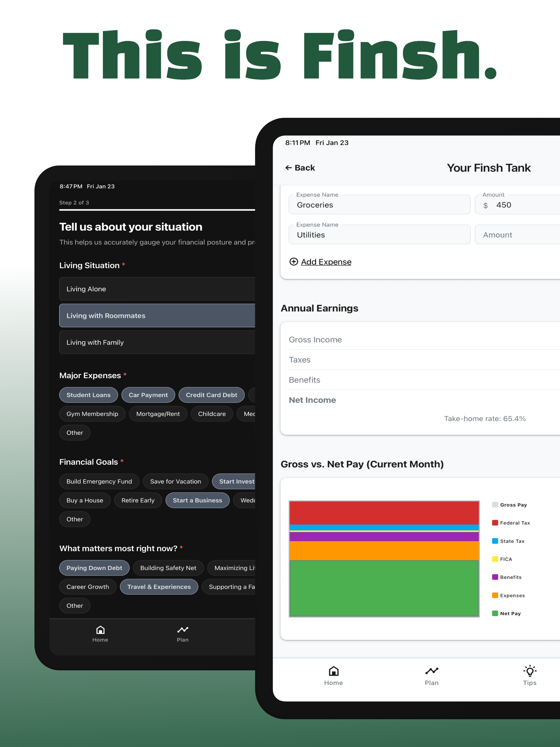
Task: Click the Federal Tax legend swatch
Action: [x=495, y=523]
